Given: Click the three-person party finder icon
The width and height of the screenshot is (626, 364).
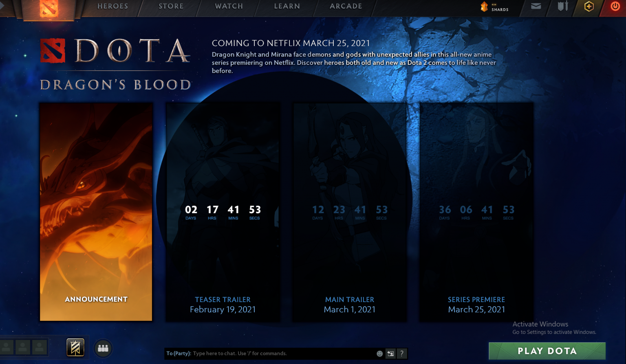Looking at the screenshot, I should (x=103, y=348).
